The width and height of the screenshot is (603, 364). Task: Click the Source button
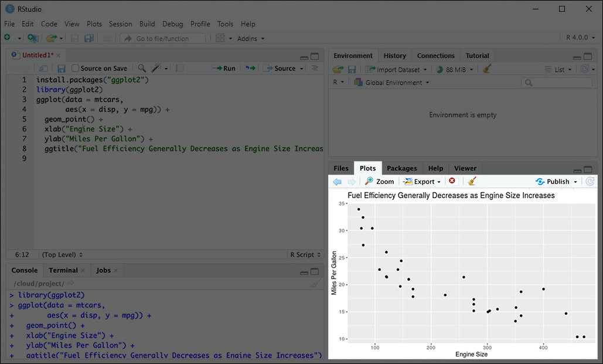(x=280, y=68)
